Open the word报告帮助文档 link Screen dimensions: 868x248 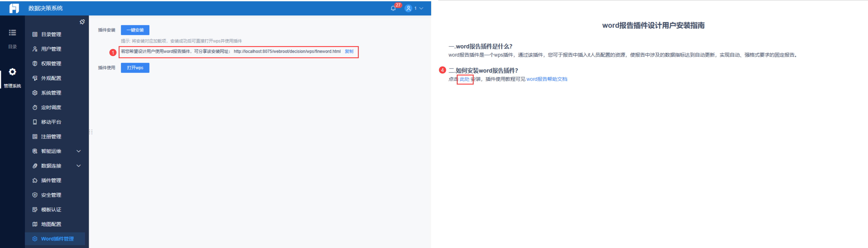coord(547,79)
